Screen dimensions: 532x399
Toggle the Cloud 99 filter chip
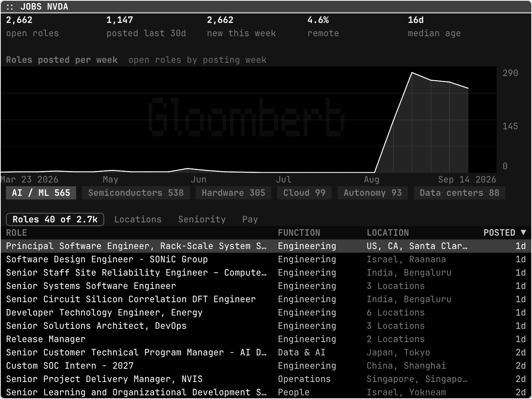tap(304, 193)
